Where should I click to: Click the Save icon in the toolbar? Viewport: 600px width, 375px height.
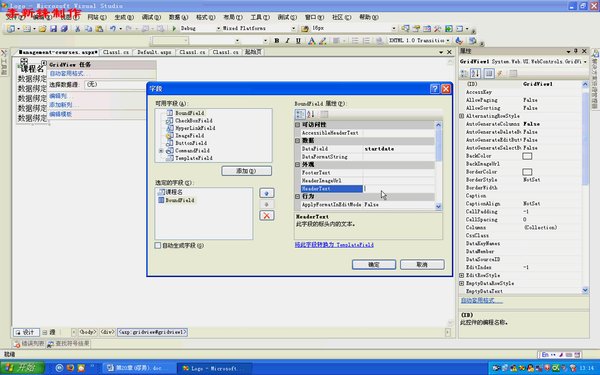pos(53,28)
